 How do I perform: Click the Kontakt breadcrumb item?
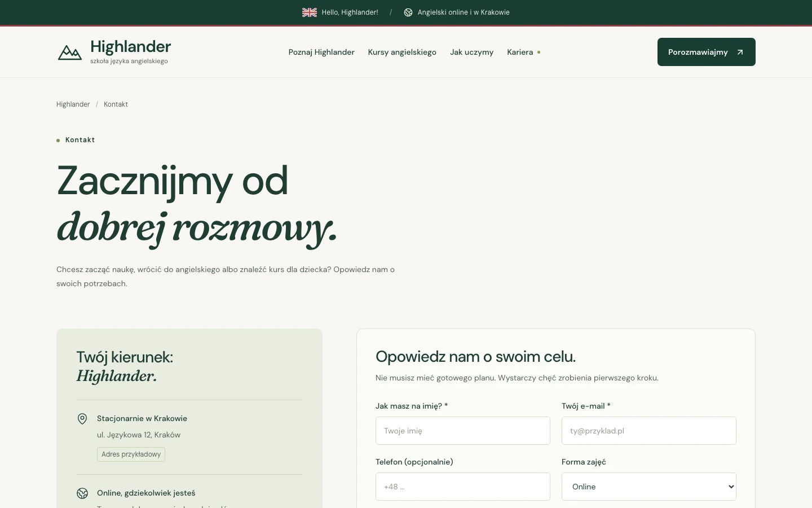click(116, 104)
